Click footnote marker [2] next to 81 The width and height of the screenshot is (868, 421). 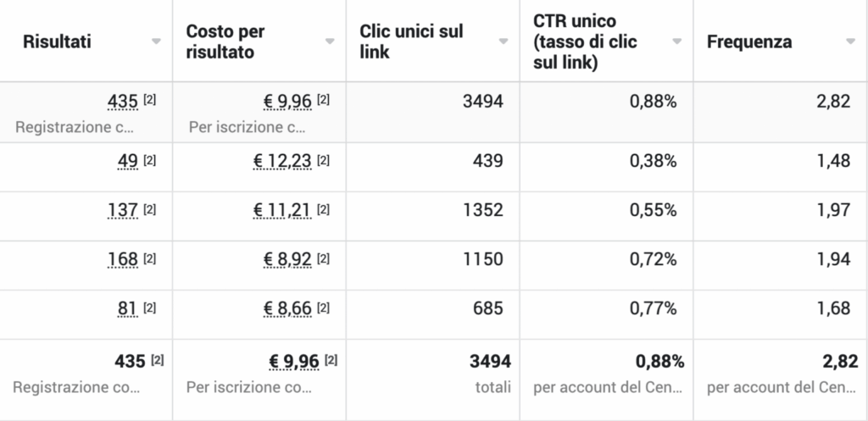pos(150,307)
